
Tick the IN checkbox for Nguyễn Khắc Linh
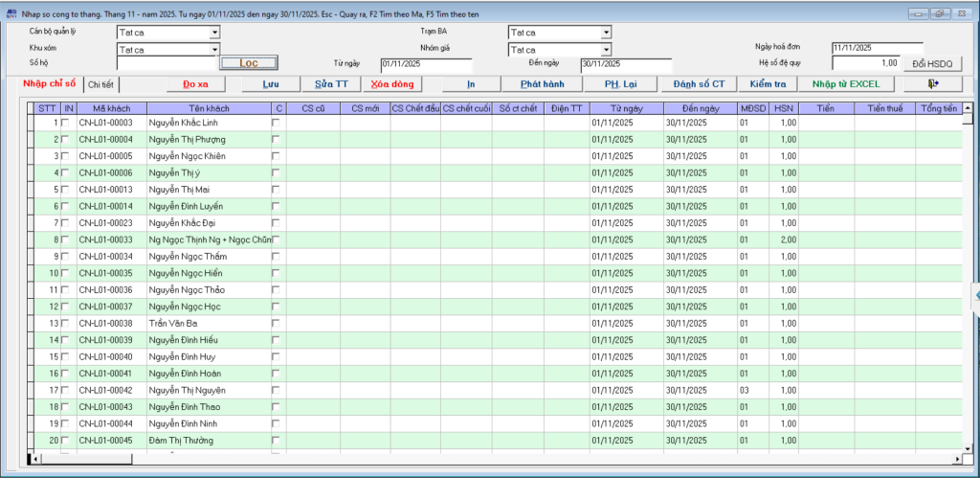pos(66,123)
